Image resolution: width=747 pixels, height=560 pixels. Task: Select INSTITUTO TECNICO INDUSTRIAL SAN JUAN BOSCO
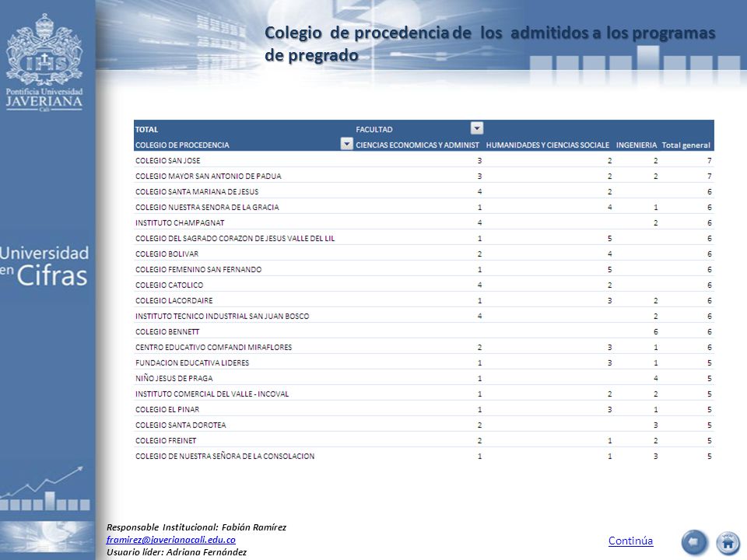[222, 317]
